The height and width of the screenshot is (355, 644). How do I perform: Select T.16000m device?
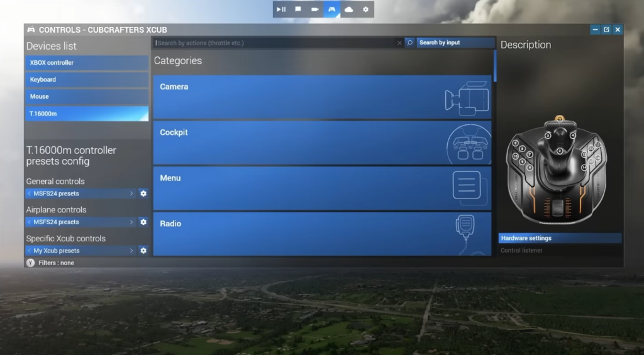point(87,114)
